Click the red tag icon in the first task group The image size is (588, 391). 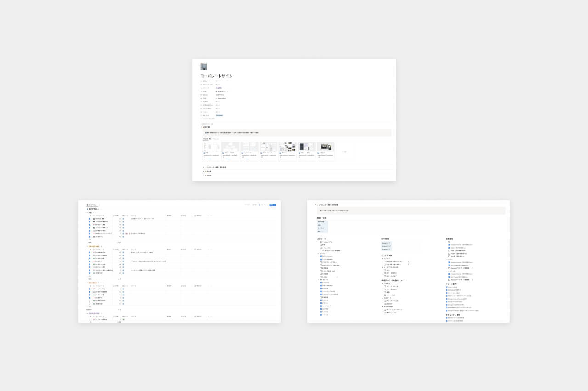click(126, 233)
